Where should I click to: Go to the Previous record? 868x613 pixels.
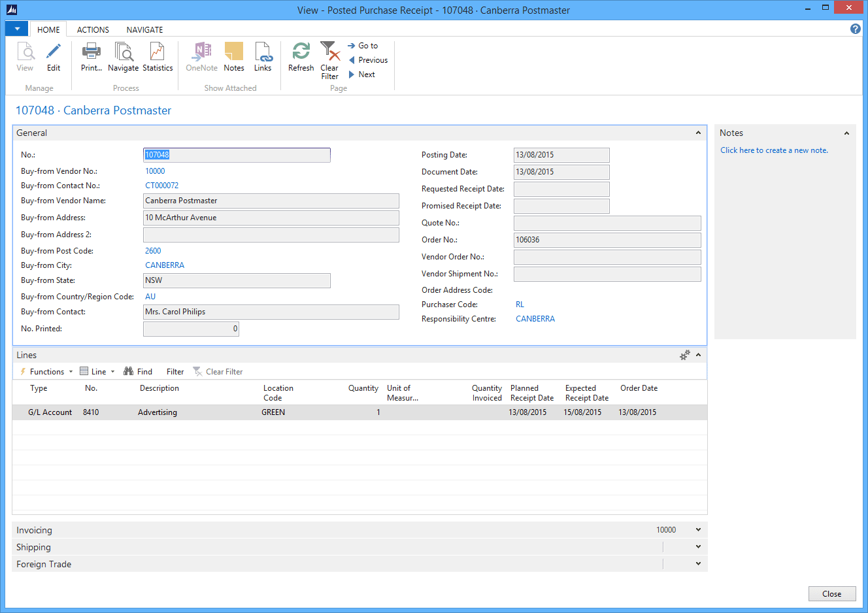click(x=368, y=60)
